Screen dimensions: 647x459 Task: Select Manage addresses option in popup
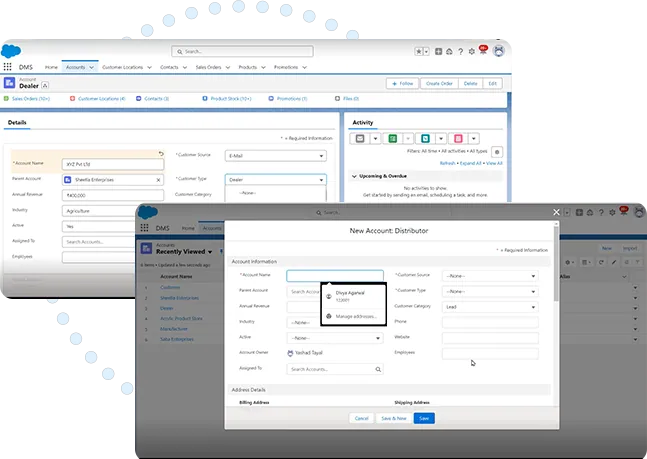click(x=356, y=315)
